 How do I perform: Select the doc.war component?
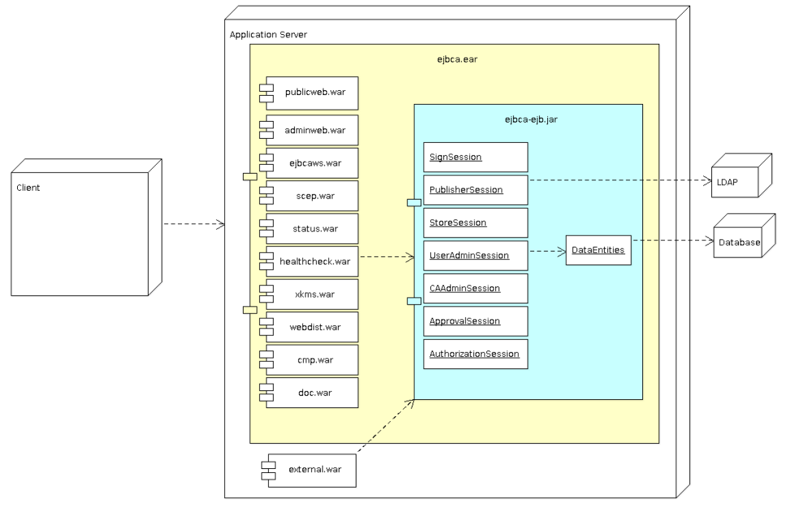pos(313,393)
